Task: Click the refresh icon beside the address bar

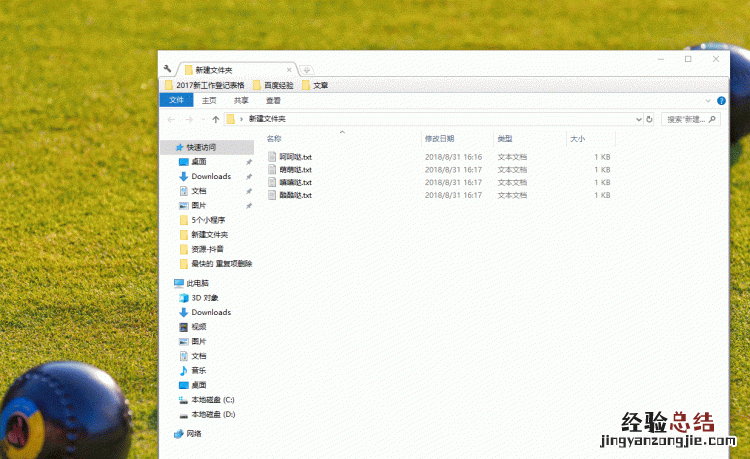Action: [x=650, y=119]
